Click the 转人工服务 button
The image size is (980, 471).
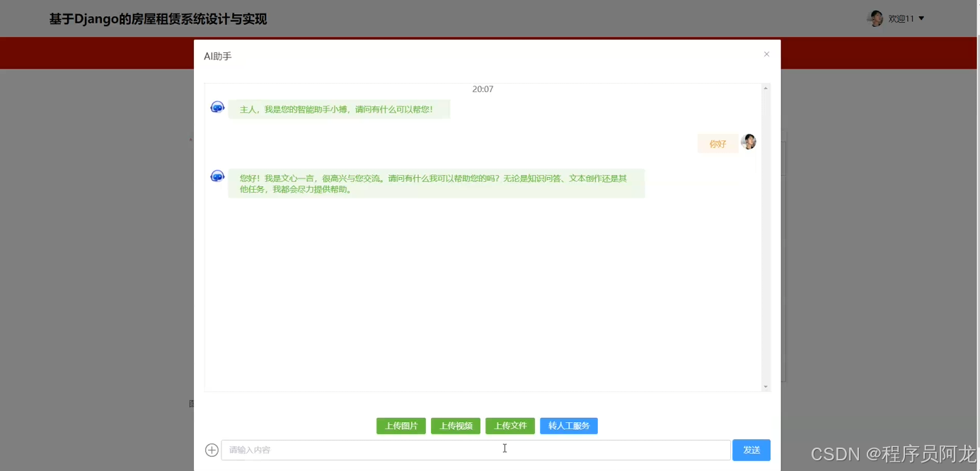569,426
